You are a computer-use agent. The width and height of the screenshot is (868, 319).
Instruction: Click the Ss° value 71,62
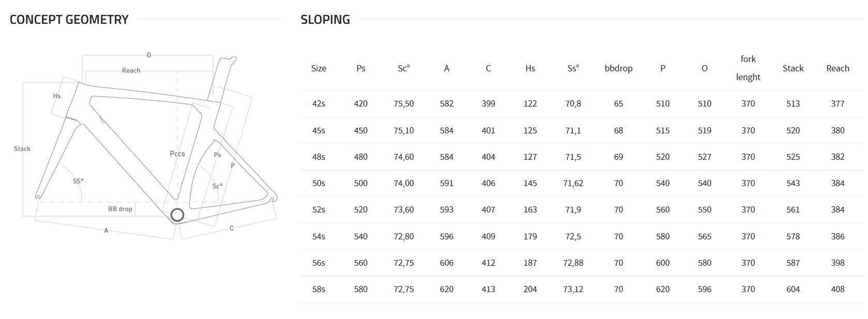click(x=573, y=184)
